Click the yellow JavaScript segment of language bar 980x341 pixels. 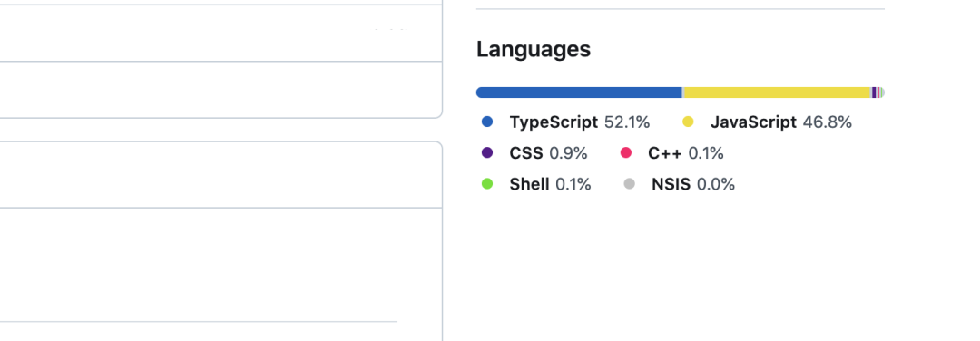click(778, 93)
